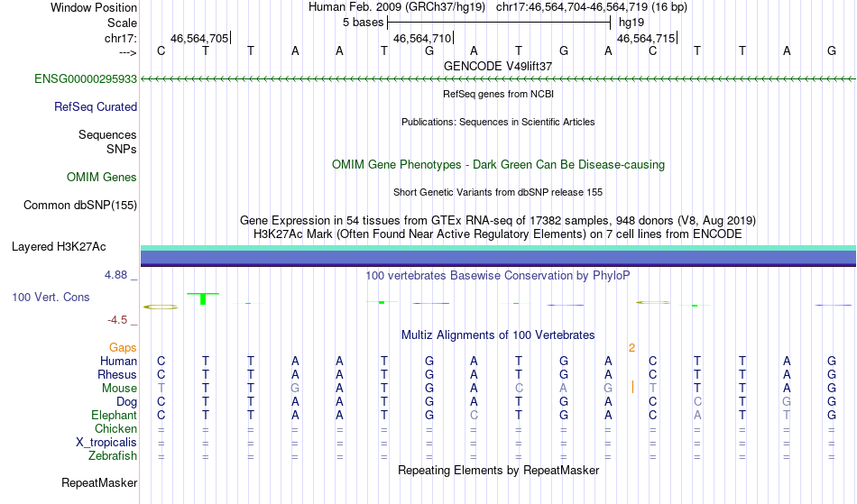Click 100 vertebrates Basewise Conservation by PhyloP title
857x504 pixels.
pos(498,276)
